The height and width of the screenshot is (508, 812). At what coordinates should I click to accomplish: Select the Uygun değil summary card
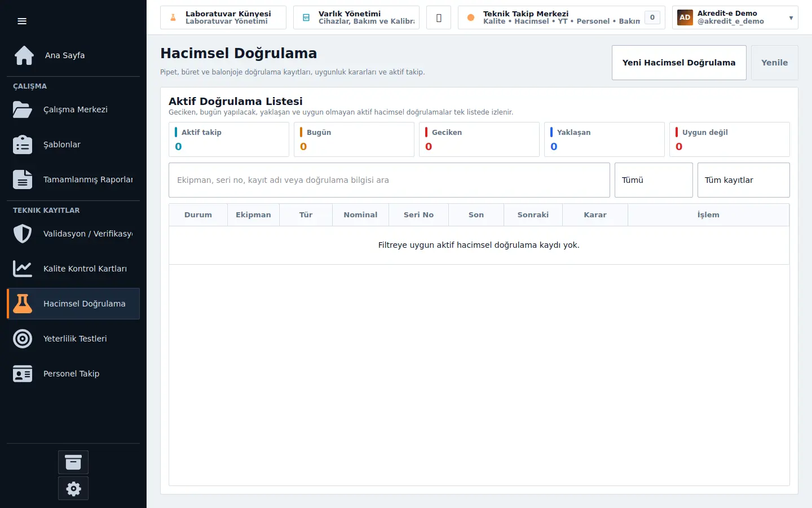tap(730, 139)
